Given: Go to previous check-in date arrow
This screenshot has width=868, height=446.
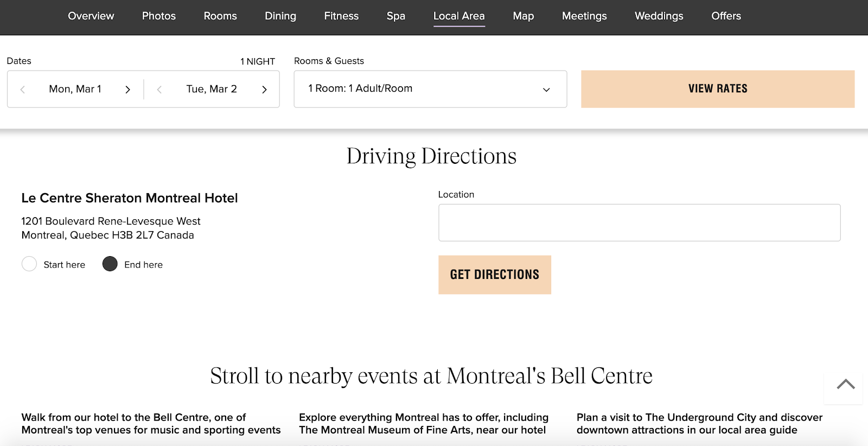Looking at the screenshot, I should pyautogui.click(x=23, y=90).
